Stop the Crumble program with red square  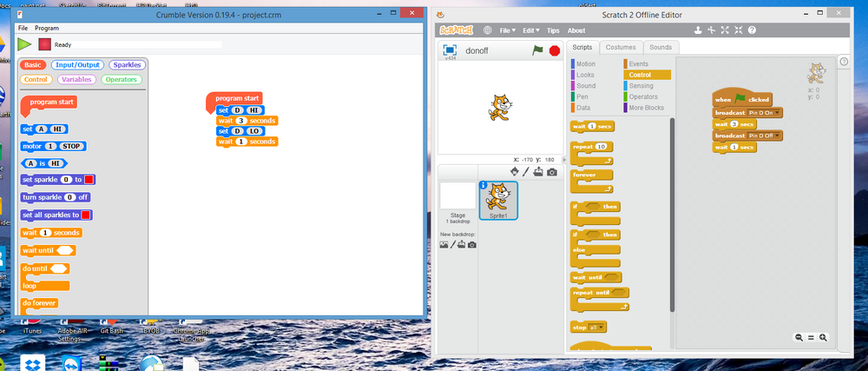(44, 44)
